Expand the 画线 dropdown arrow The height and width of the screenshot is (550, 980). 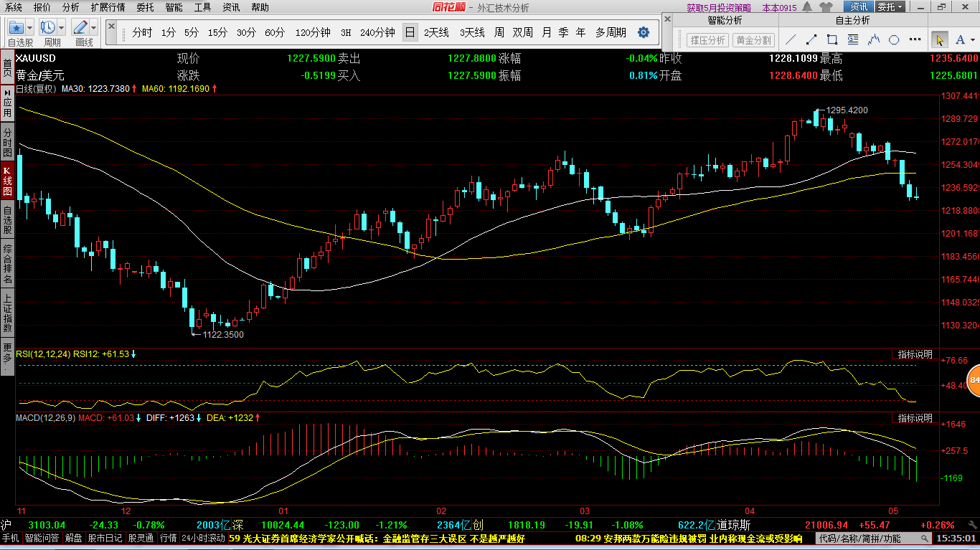click(94, 28)
